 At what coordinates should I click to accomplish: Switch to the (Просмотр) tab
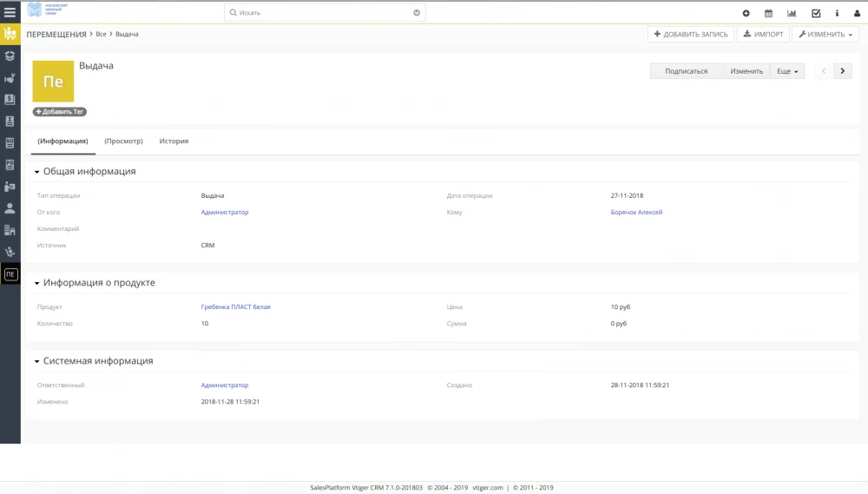coord(123,141)
